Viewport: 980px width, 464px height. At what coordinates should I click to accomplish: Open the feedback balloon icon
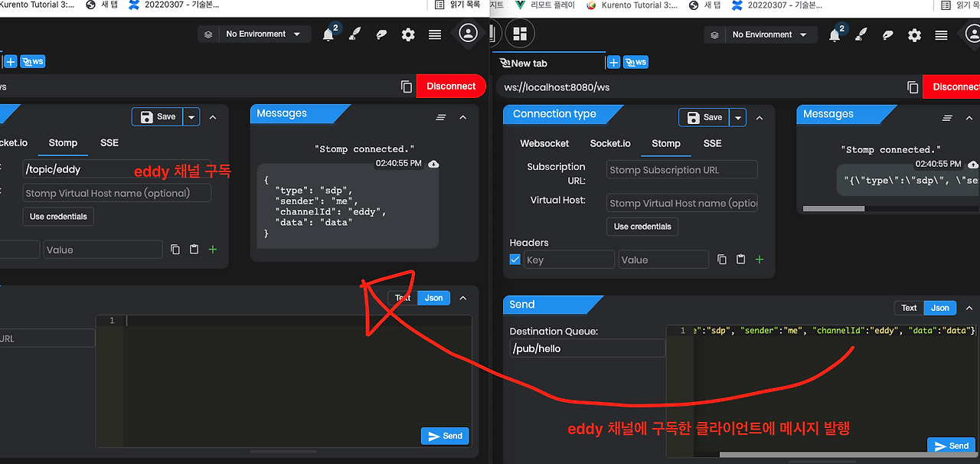887,35
